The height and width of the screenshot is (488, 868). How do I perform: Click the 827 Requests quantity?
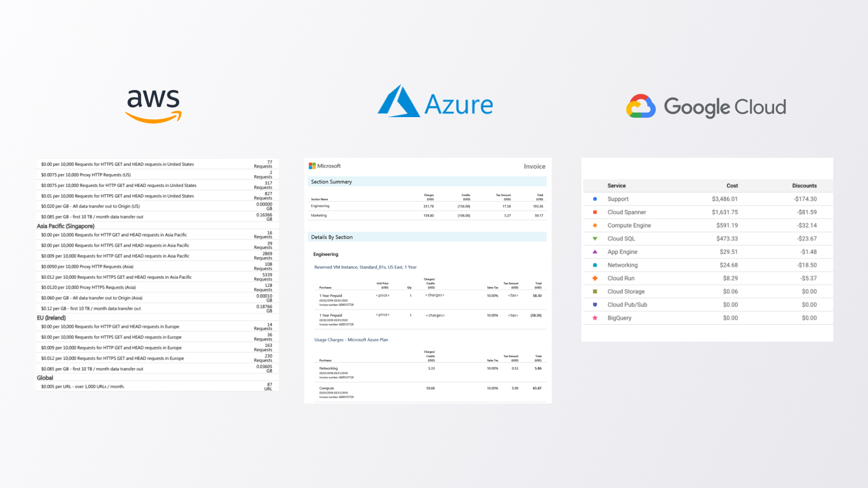click(x=263, y=196)
